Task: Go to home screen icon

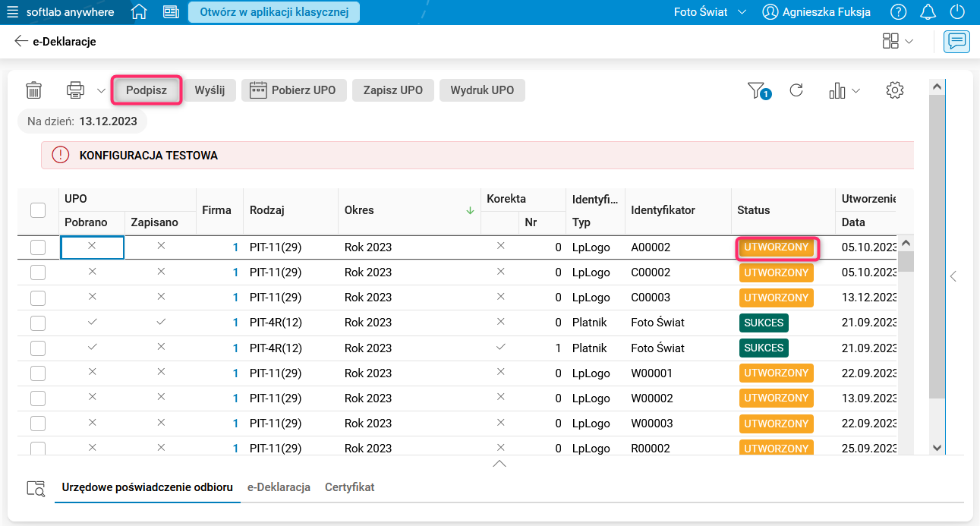Action: click(139, 12)
